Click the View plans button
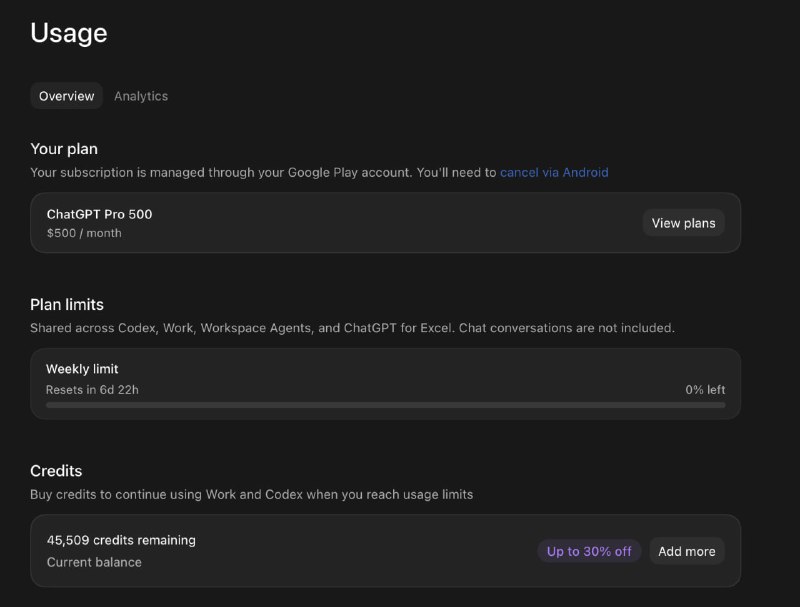This screenshot has width=800, height=607. tap(683, 223)
